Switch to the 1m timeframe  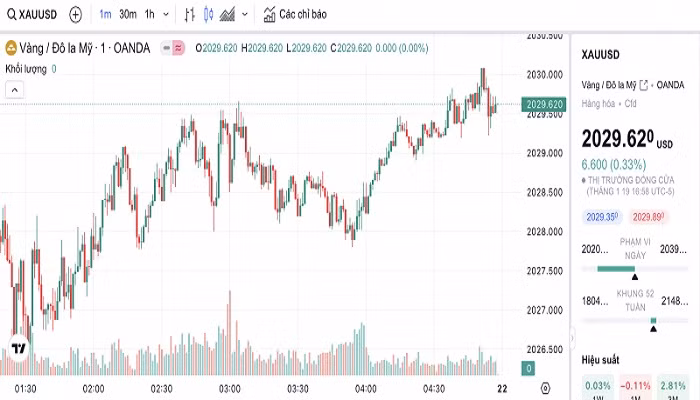[x=105, y=15]
